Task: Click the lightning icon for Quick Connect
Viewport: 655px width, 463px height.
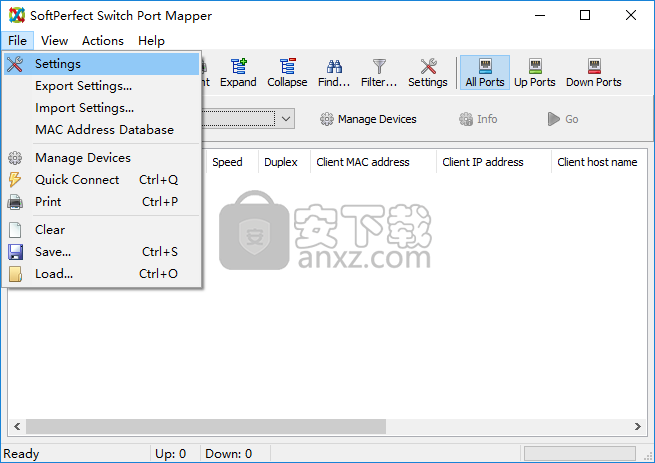Action: pyautogui.click(x=15, y=180)
